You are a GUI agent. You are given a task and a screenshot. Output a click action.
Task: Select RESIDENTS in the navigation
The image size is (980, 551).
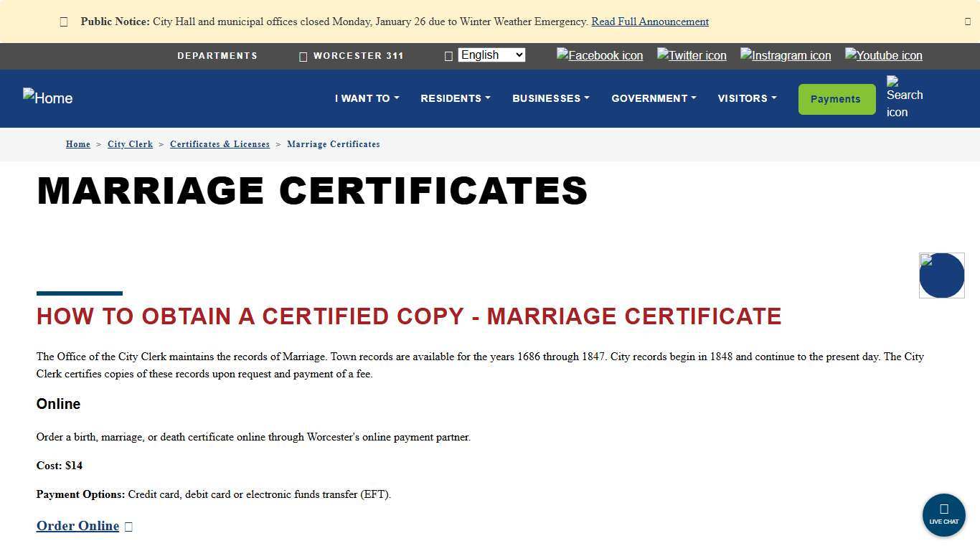(x=455, y=98)
